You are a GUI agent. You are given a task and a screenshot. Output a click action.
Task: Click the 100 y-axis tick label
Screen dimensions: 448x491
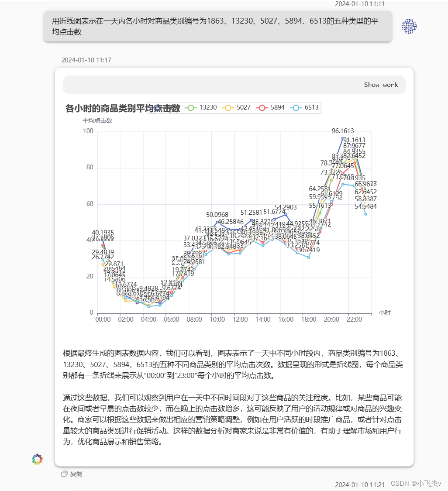coord(88,131)
